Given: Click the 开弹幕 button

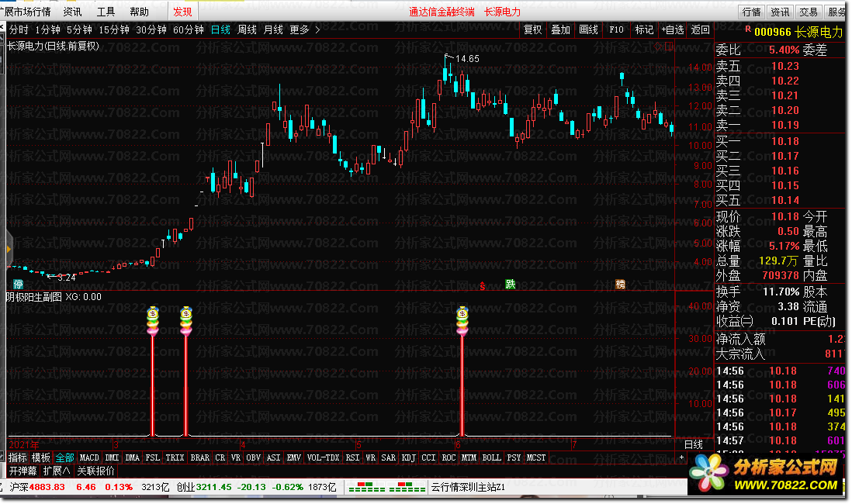Looking at the screenshot, I should click(x=23, y=471).
